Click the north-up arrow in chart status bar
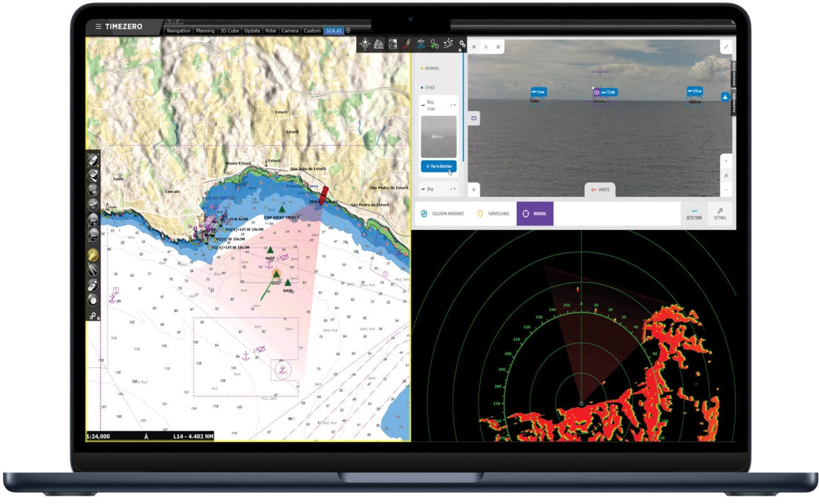Screen dimensions: 819x504 146,436
